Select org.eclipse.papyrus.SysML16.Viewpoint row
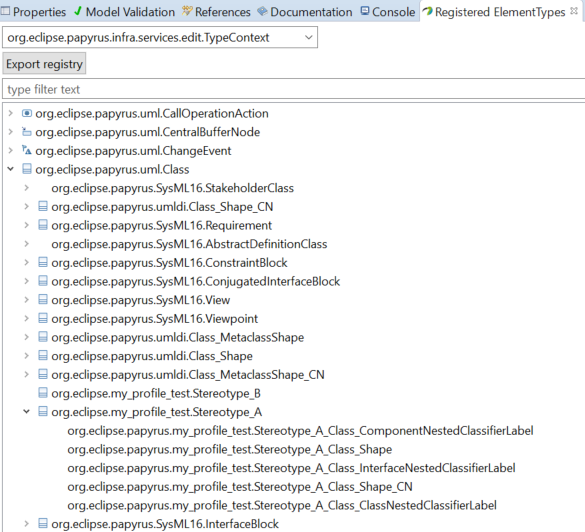585x532 pixels. click(x=154, y=318)
